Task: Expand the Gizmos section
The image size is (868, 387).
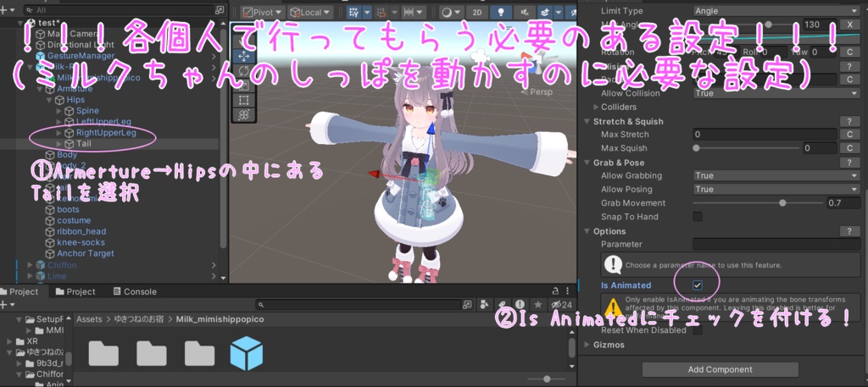Action: [x=587, y=345]
